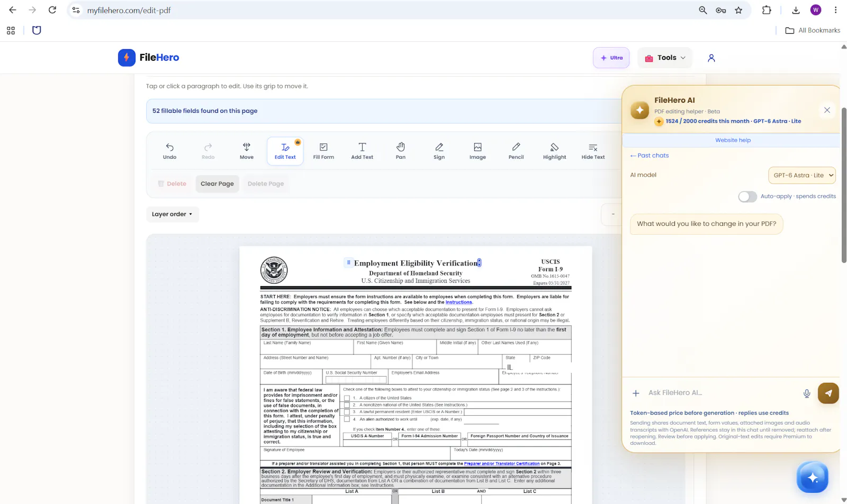Click the Ultra upgrade button

tap(611, 58)
